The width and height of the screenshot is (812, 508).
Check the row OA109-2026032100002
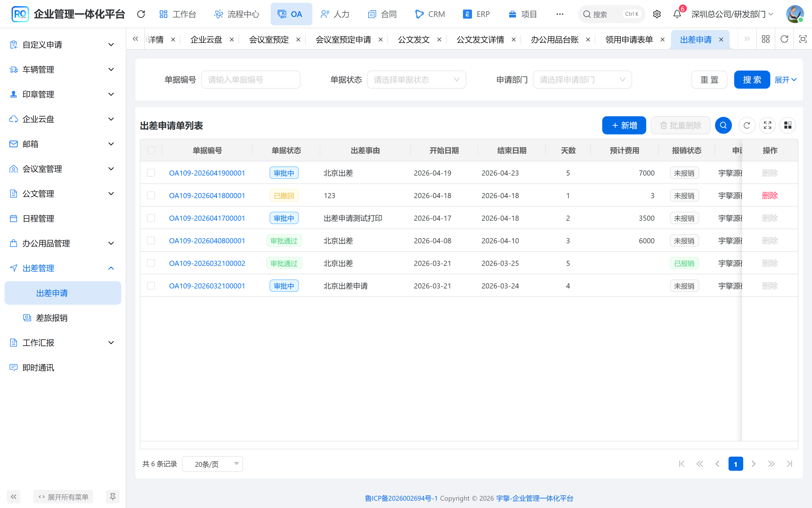tap(151, 263)
